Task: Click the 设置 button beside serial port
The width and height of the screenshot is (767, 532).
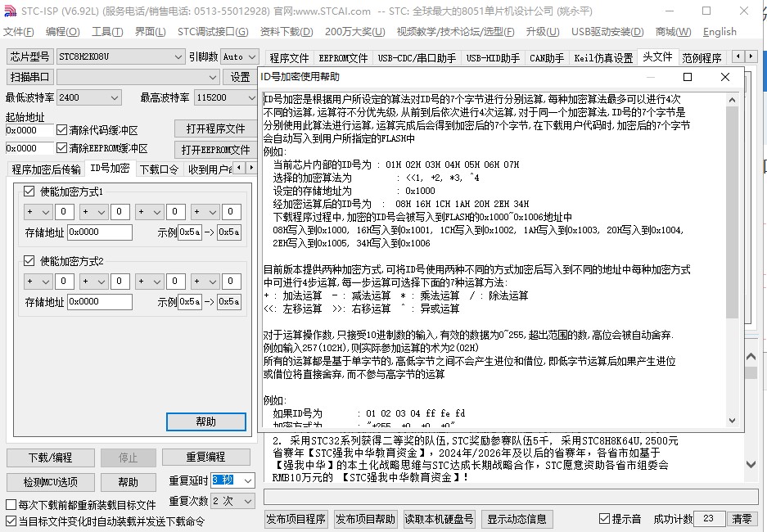Action: (x=240, y=77)
